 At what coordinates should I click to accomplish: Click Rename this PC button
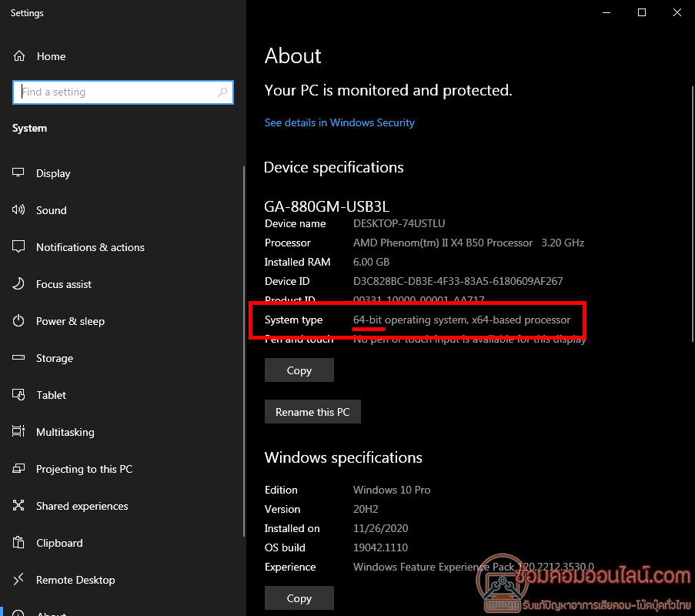312,412
